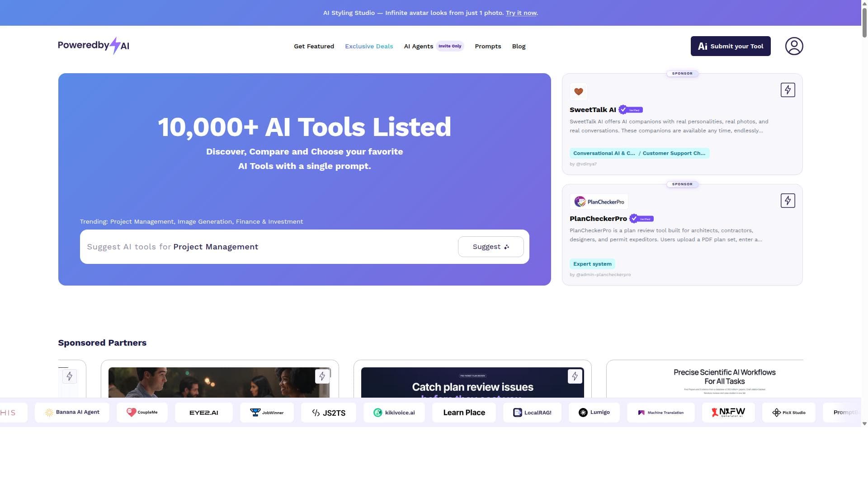Image resolution: width=868 pixels, height=488 pixels.
Task: Click verified badge next to PlanCheckerPro
Action: click(x=642, y=219)
